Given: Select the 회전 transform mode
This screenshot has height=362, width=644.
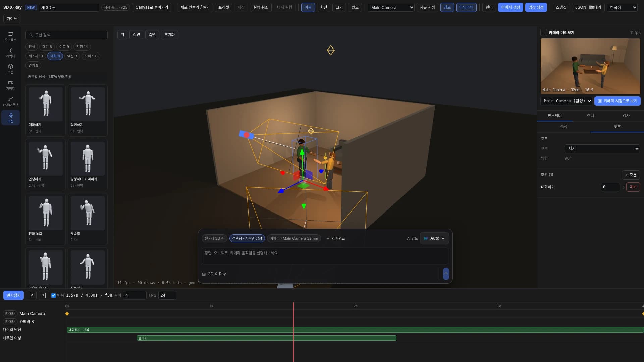Looking at the screenshot, I should point(324,7).
